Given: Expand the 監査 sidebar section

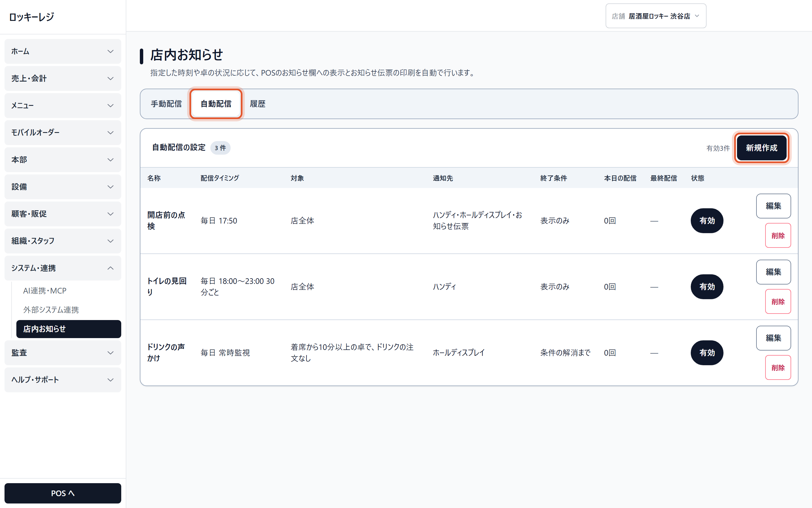Looking at the screenshot, I should pyautogui.click(x=63, y=353).
